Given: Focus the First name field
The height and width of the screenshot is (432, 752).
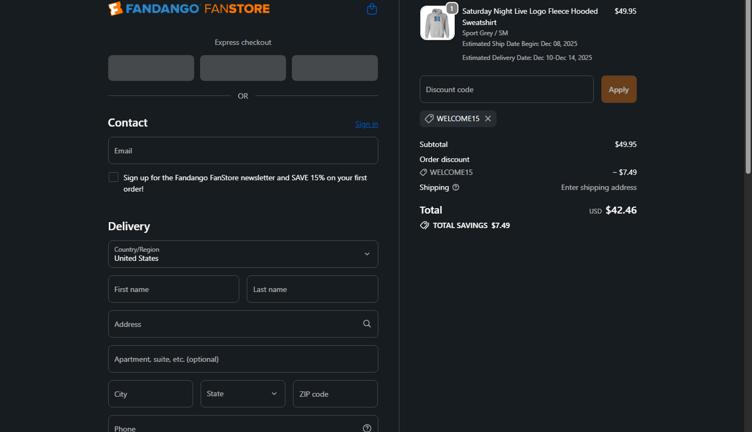Looking at the screenshot, I should (174, 289).
